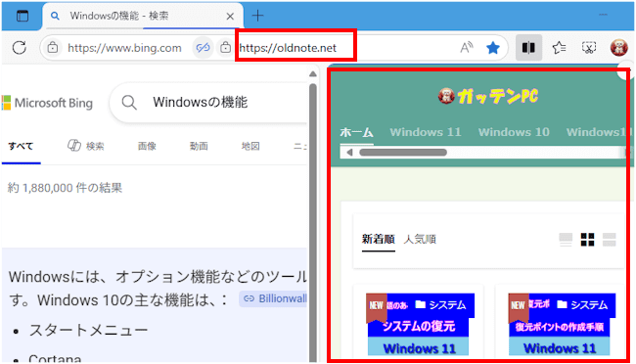Click the menu scrollbar left arrow

click(x=349, y=153)
